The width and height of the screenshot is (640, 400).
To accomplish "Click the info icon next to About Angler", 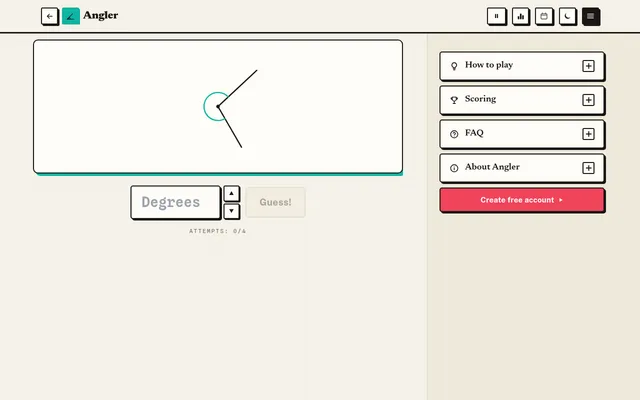I will point(454,168).
